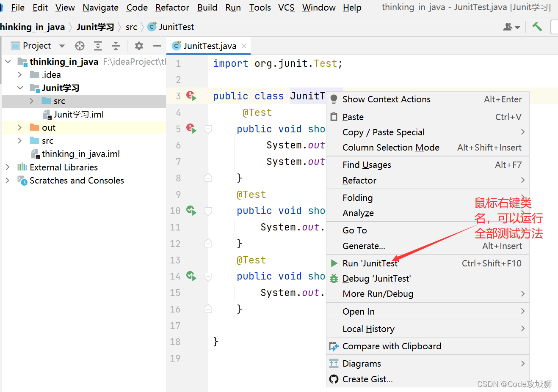This screenshot has height=392, width=558.
Task: Open the Project view dropdown arrow
Action: (x=62, y=46)
